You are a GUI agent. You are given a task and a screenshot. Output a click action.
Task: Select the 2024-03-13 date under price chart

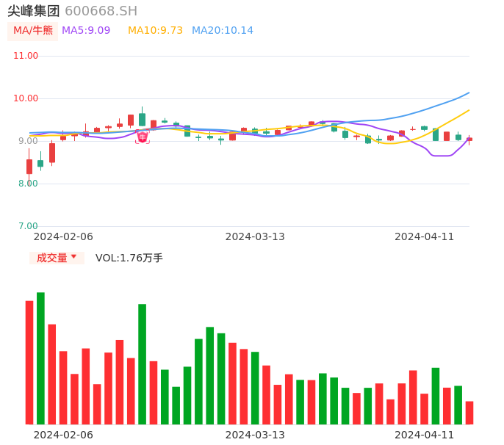coord(255,236)
